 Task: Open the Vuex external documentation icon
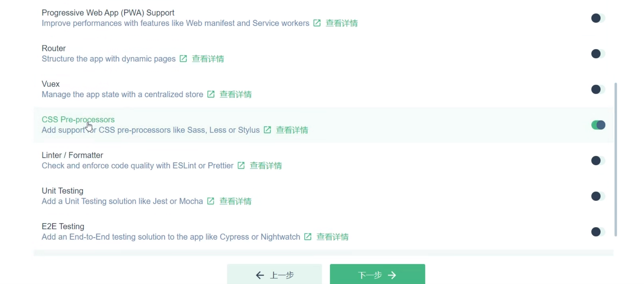point(211,94)
